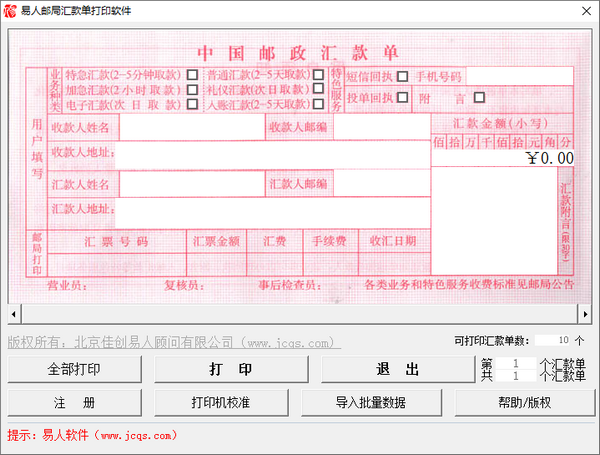Click the horizontal scrollbar track
Screen dimensions: 600x455
tap(299, 314)
